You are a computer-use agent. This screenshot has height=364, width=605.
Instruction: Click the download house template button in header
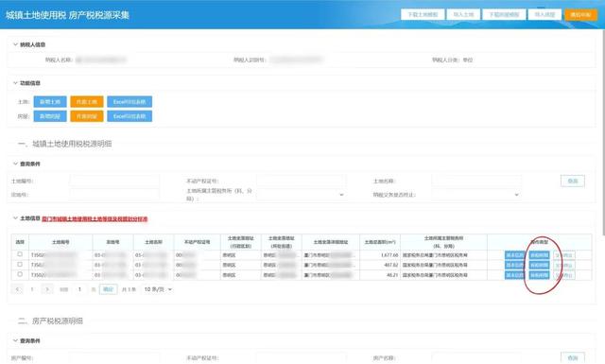[x=504, y=15]
